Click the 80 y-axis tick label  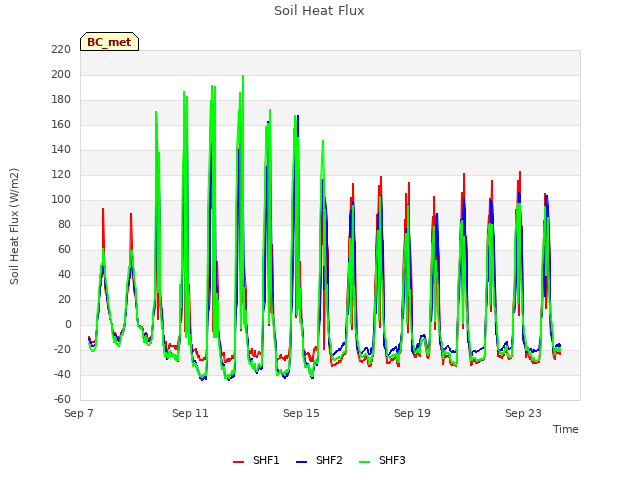coord(64,224)
